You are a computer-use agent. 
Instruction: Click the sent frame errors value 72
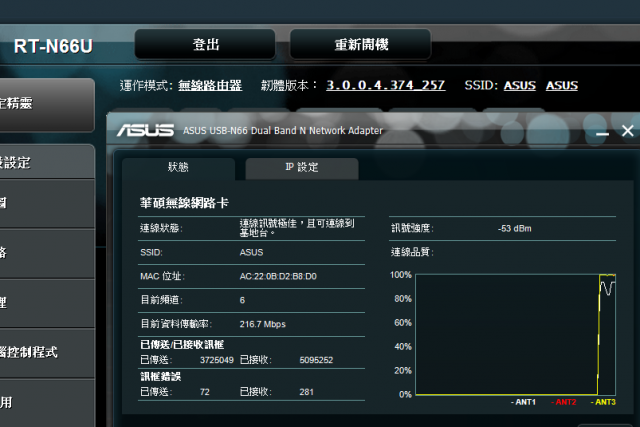pyautogui.click(x=204, y=392)
